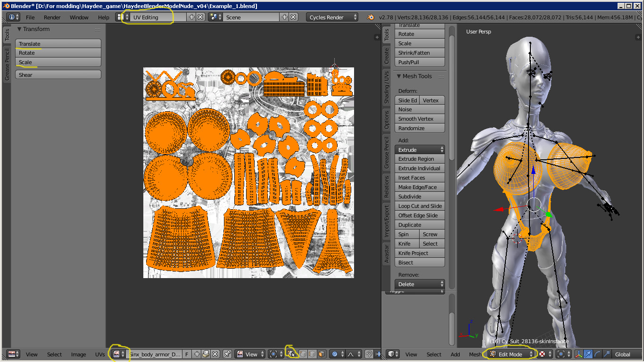This screenshot has width=644, height=362.
Task: Open the screen layout browse icon
Action: 123,17
